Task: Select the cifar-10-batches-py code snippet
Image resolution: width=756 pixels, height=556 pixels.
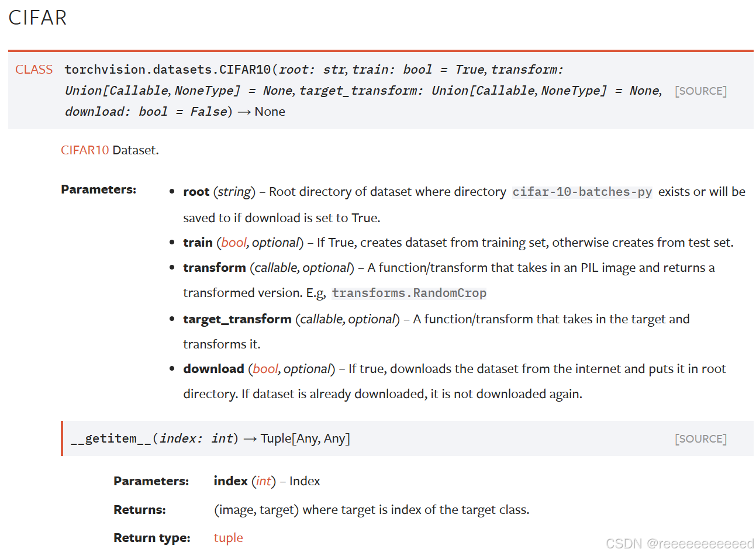Action: [x=582, y=192]
